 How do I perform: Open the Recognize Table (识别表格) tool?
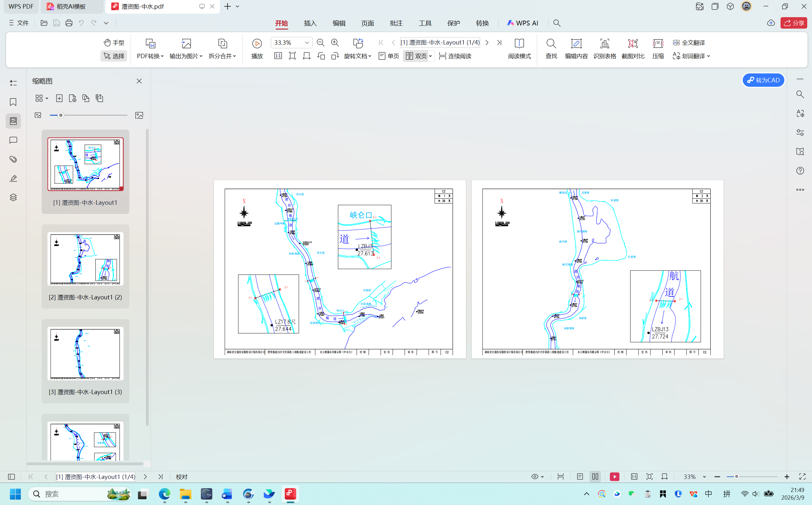604,44
